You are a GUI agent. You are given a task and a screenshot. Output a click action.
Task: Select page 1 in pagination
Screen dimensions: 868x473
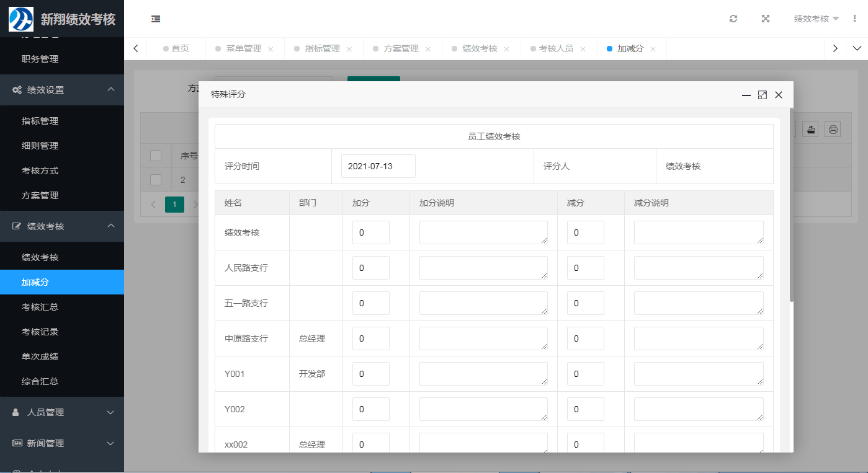point(174,205)
